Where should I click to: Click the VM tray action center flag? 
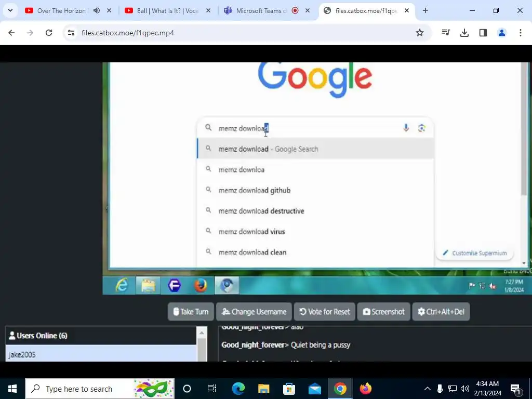coord(472,286)
